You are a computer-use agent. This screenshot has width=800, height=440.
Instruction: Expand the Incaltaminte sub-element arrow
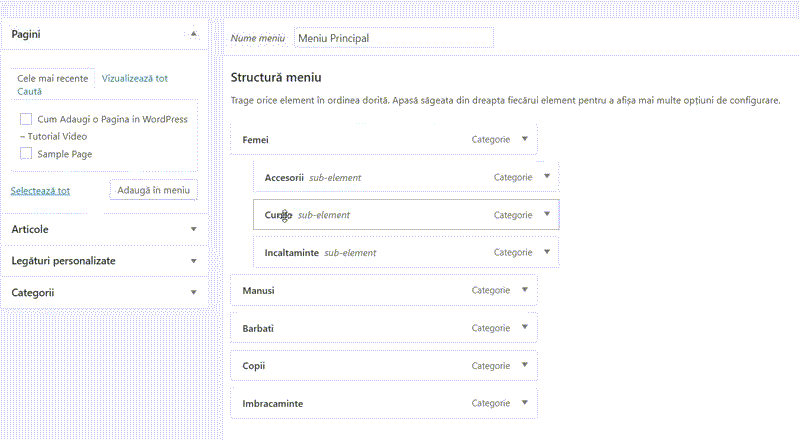546,252
